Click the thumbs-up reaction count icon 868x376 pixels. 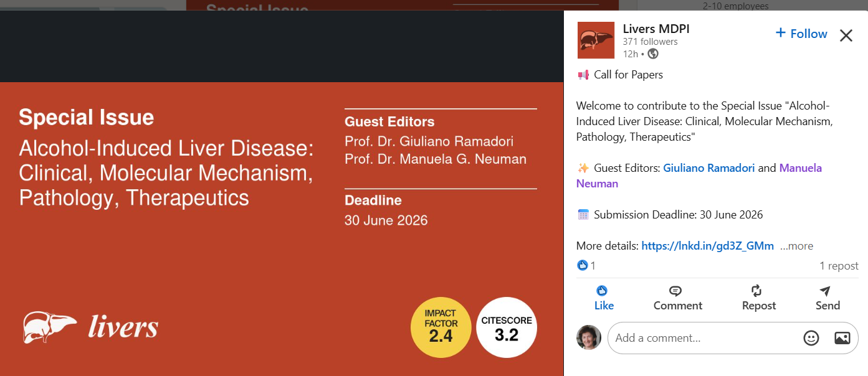(583, 266)
